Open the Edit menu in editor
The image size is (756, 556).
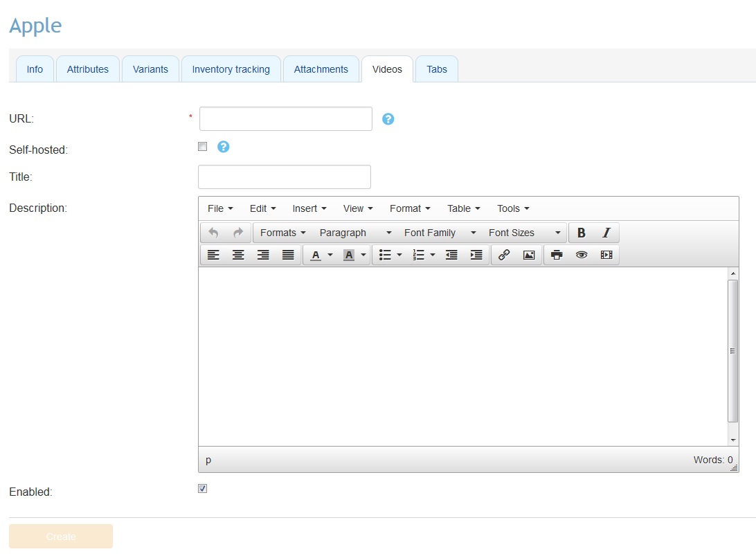tap(263, 209)
